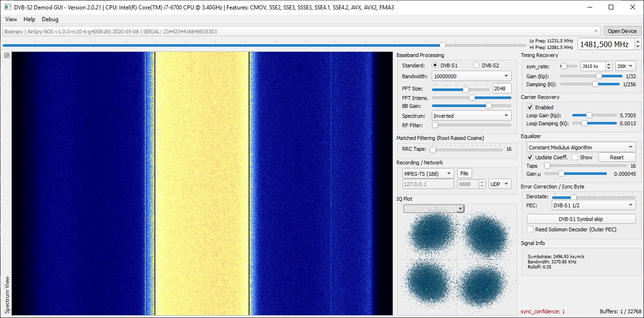
Task: Click the Equalizer Taps slider handle
Action: (547, 166)
